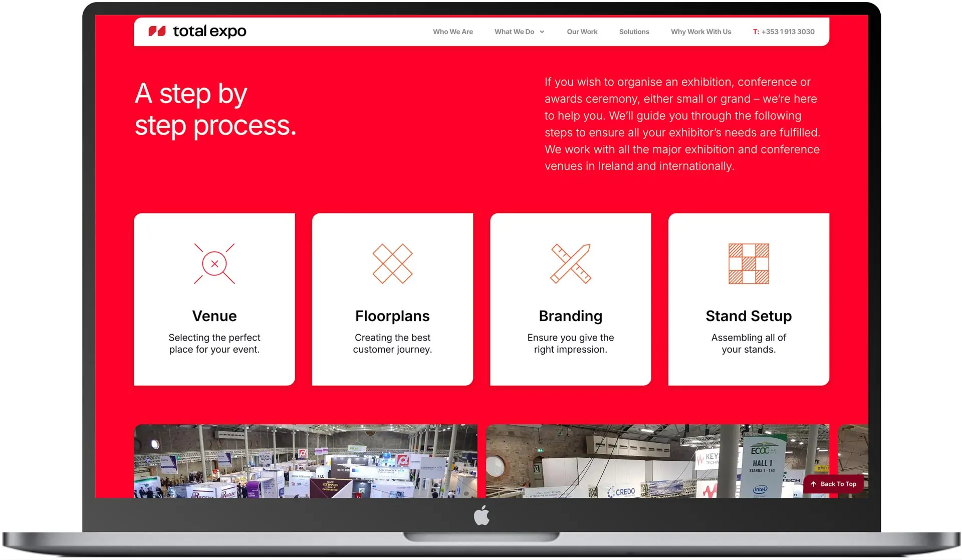Open the exhibition hall overview photo
The image size is (962, 560).
click(x=306, y=461)
